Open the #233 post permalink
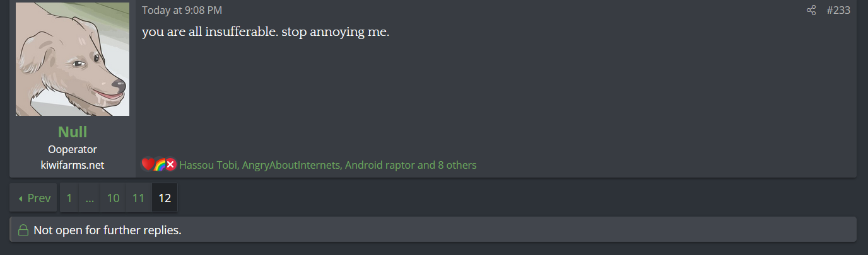The width and height of the screenshot is (868, 255). (838, 11)
